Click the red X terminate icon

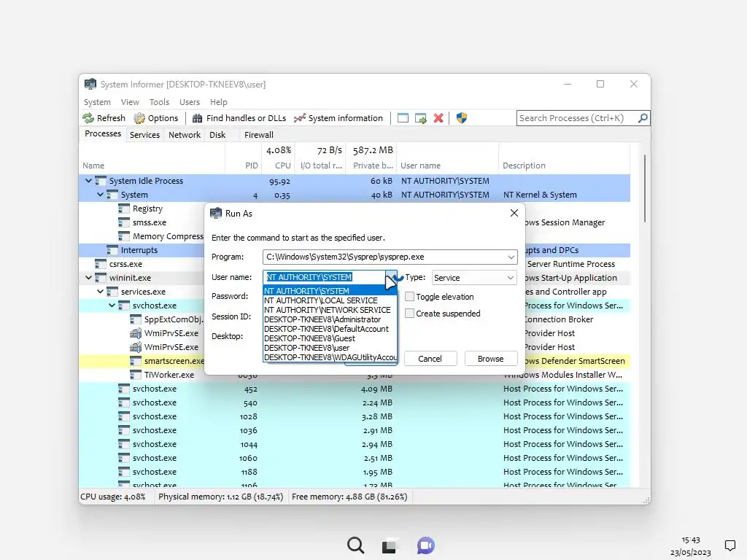tap(438, 118)
